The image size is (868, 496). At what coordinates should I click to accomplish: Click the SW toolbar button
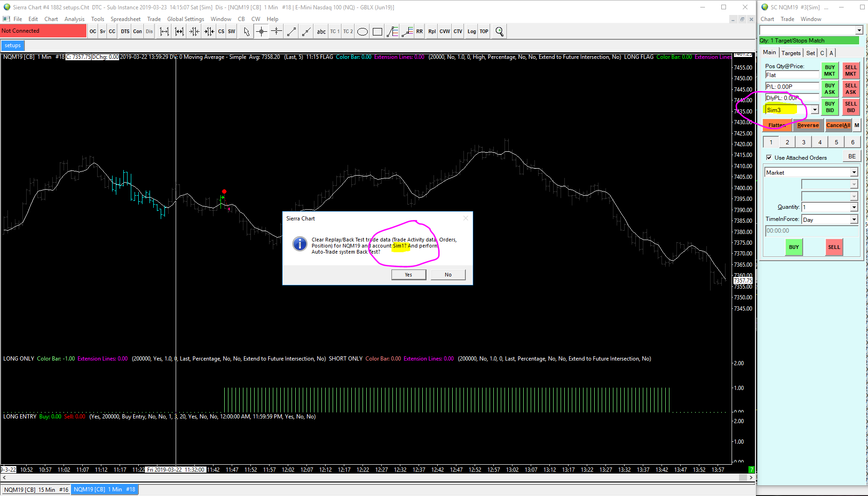tap(232, 31)
